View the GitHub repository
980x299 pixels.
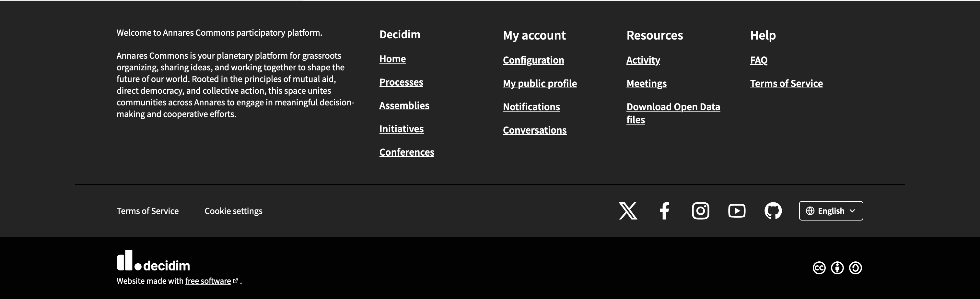coord(773,211)
